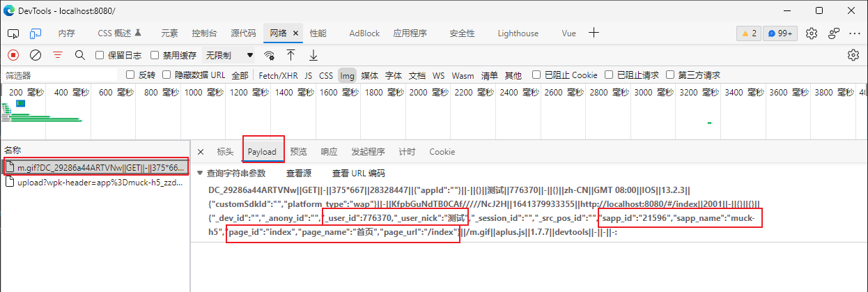Open the 应用程序 tab
Image resolution: width=868 pixels, height=292 pixels.
pos(410,33)
